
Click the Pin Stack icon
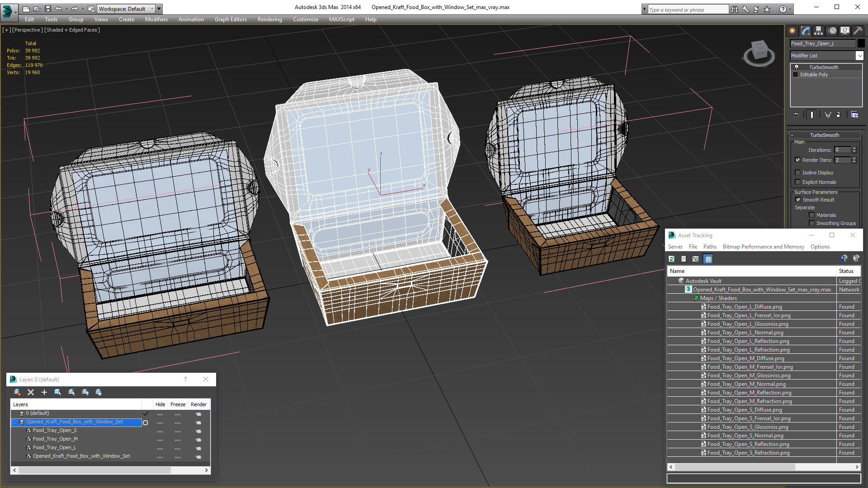[796, 115]
